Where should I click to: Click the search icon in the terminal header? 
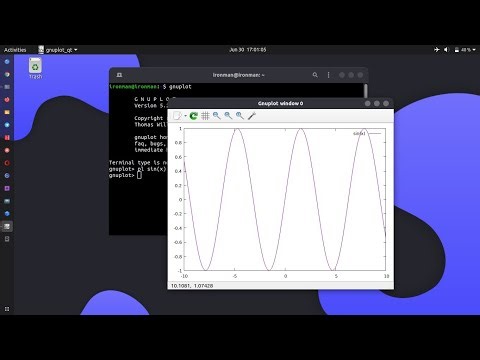click(315, 75)
